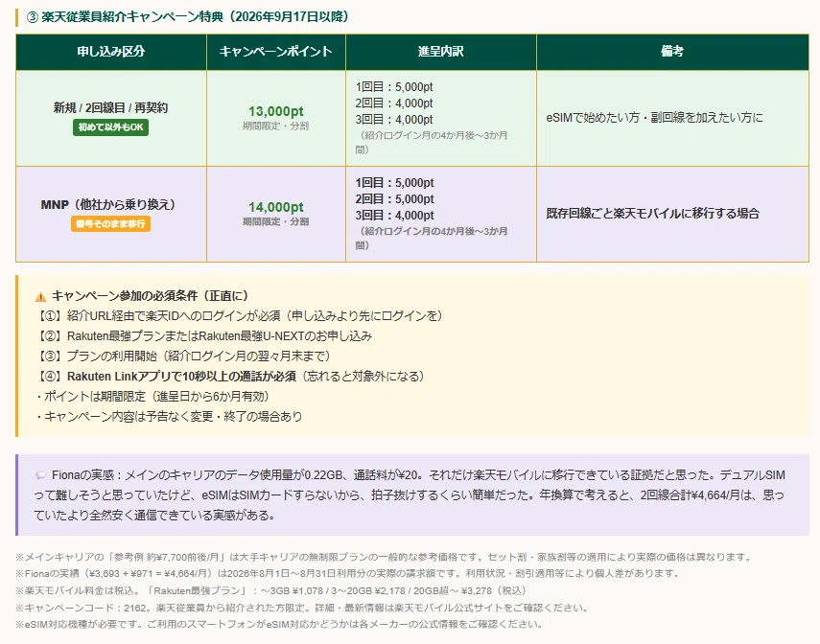The width and height of the screenshot is (820, 644).
Task: Select condition 【②】Rakuten最強プラン line
Action: pyautogui.click(x=204, y=335)
